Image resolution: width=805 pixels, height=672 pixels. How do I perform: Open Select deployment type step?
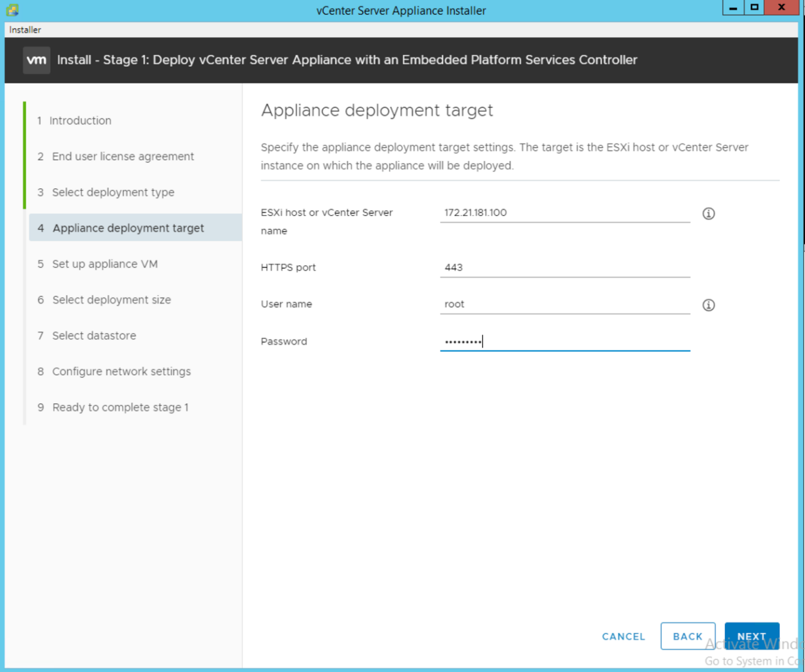tap(113, 192)
